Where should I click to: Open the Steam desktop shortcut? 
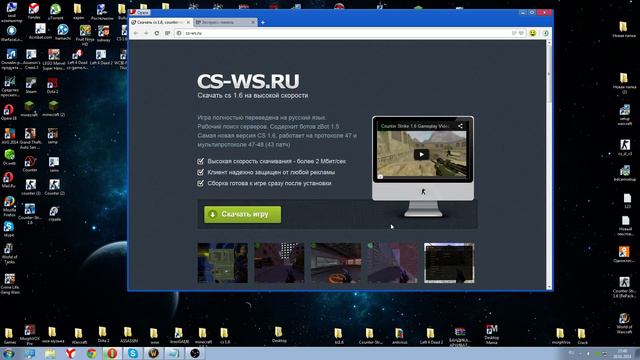31,85
